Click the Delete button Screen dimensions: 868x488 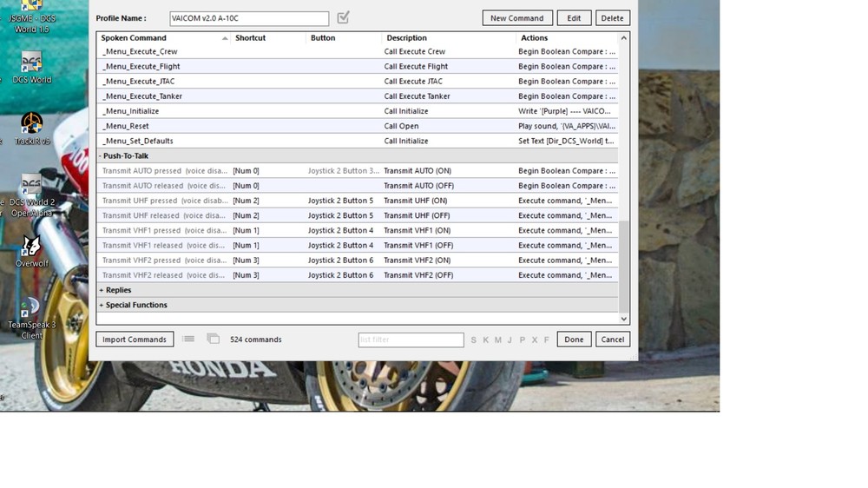pos(612,17)
